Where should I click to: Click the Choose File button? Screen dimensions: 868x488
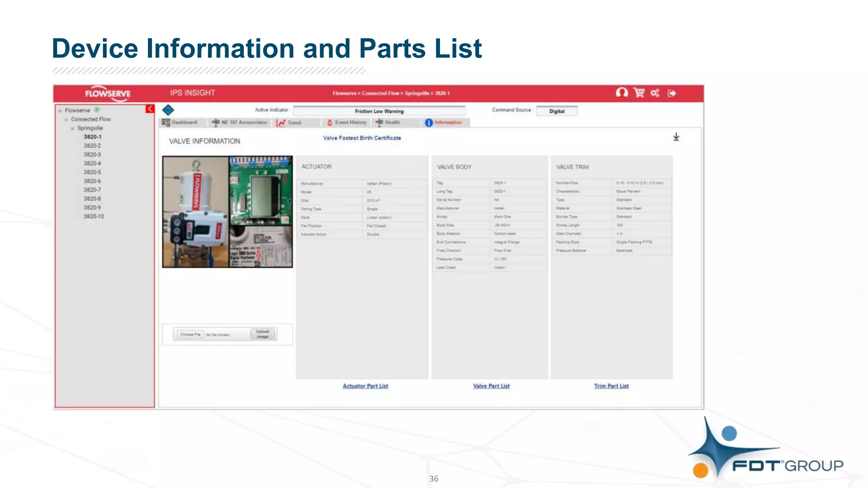click(x=190, y=335)
